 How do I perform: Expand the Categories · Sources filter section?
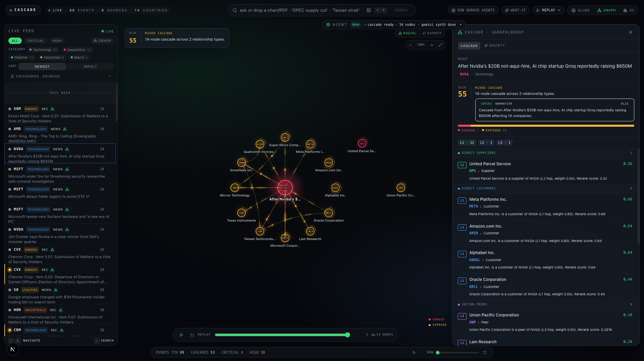click(x=61, y=76)
